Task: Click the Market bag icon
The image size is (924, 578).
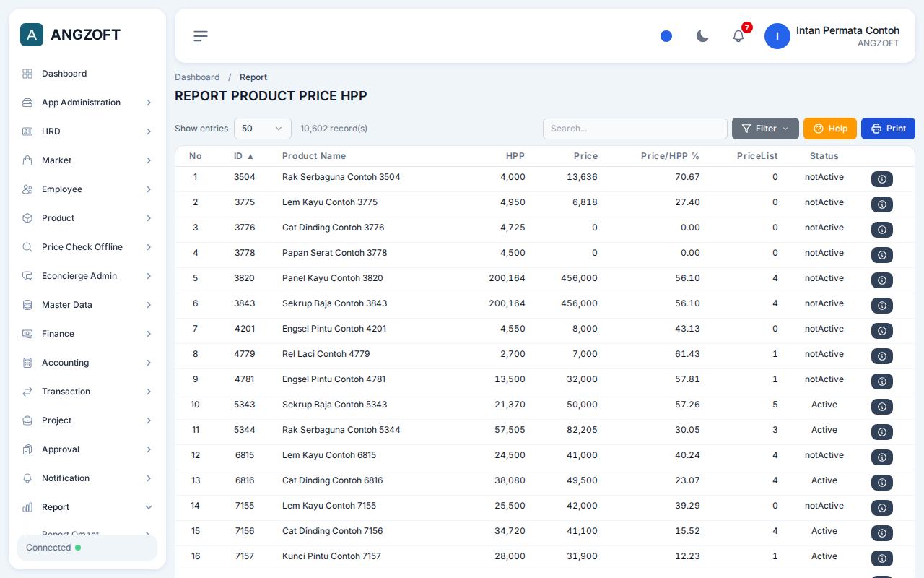Action: [x=27, y=160]
